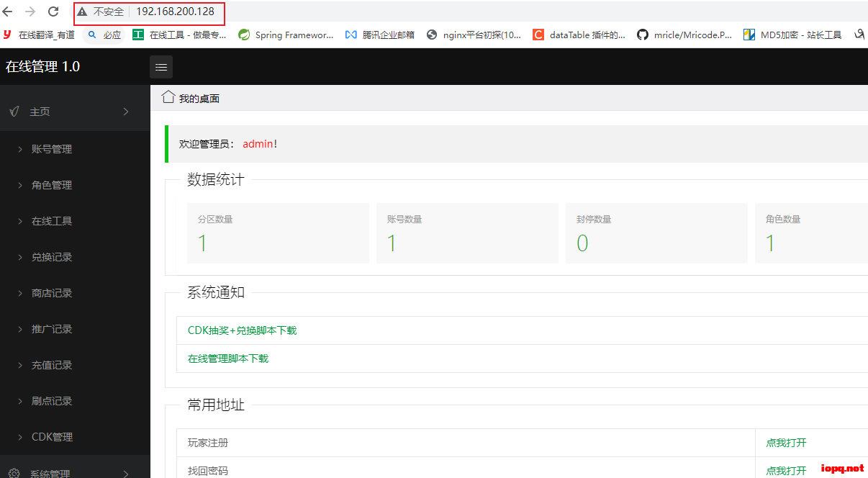Screen dimensions: 868x478
Task: Click the 主页 paper-plane icon
Action: click(x=14, y=112)
